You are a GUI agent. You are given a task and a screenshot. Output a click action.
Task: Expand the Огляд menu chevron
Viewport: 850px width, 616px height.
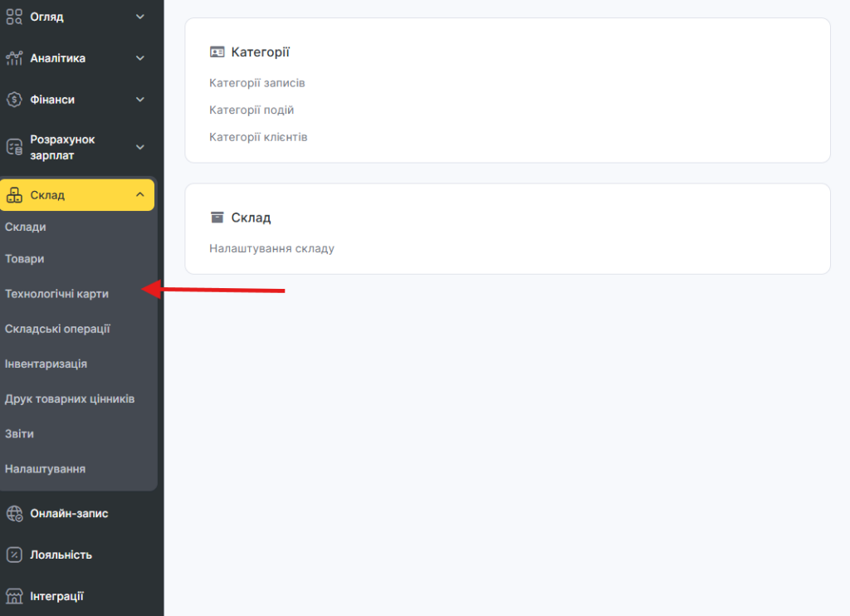(139, 17)
